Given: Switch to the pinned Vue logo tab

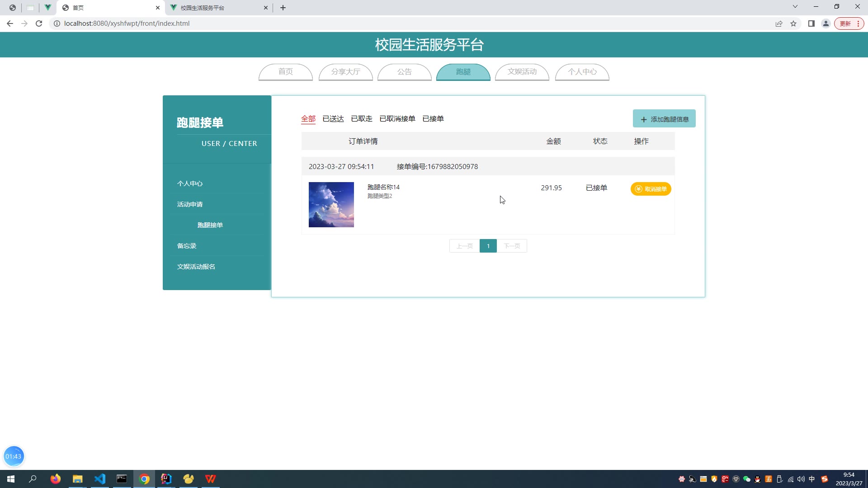Looking at the screenshot, I should (47, 8).
